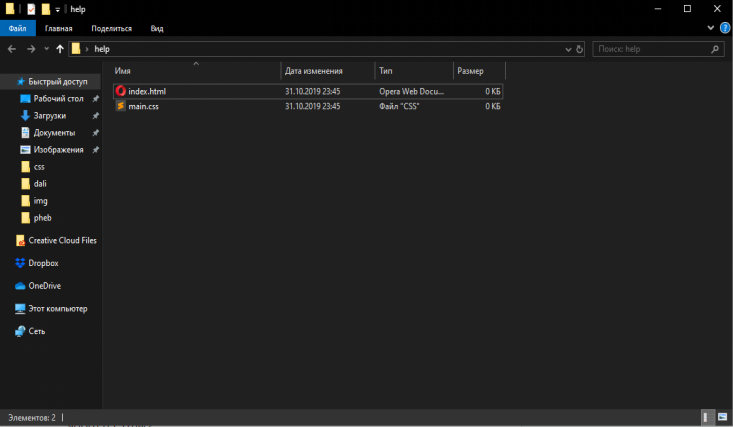The height and width of the screenshot is (427, 733).
Task: Open Рабочий стол in sidebar
Action: 58,99
